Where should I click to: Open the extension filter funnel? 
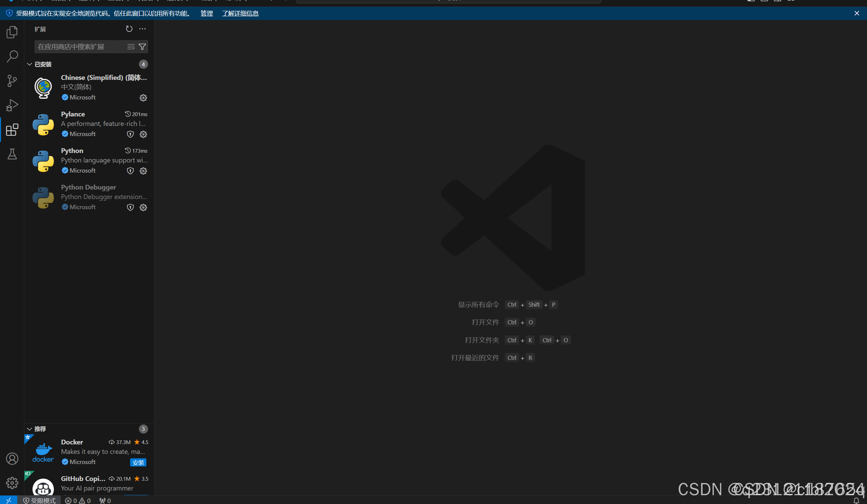point(142,47)
